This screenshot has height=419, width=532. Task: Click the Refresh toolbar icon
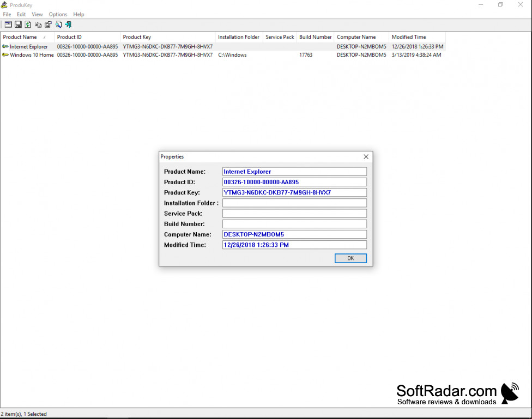28,25
